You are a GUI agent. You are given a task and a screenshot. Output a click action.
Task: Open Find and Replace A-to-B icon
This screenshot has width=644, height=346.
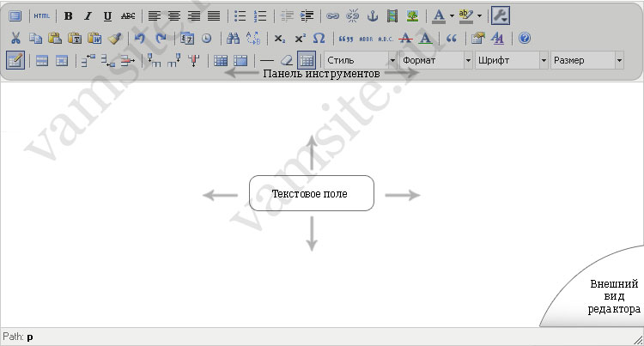(253, 38)
